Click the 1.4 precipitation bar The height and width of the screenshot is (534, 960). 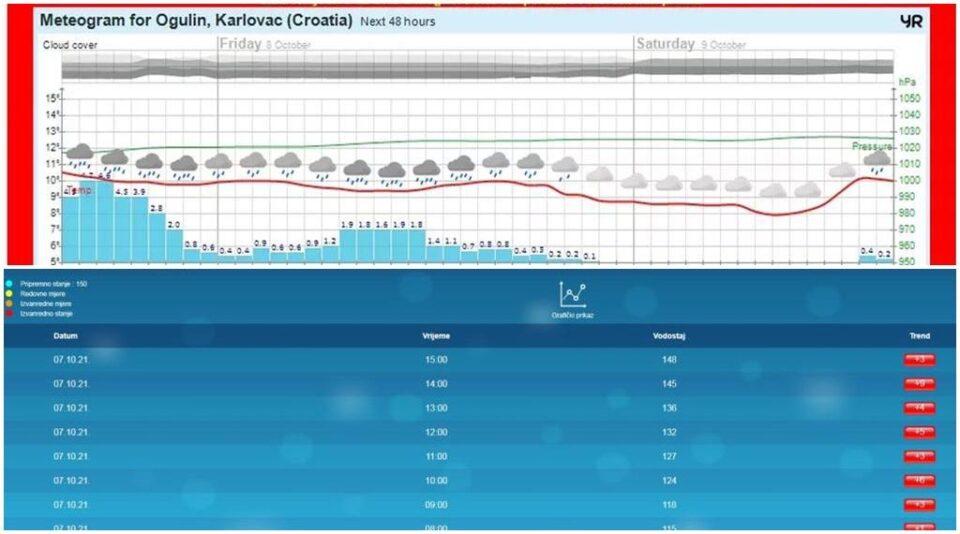coord(434,254)
